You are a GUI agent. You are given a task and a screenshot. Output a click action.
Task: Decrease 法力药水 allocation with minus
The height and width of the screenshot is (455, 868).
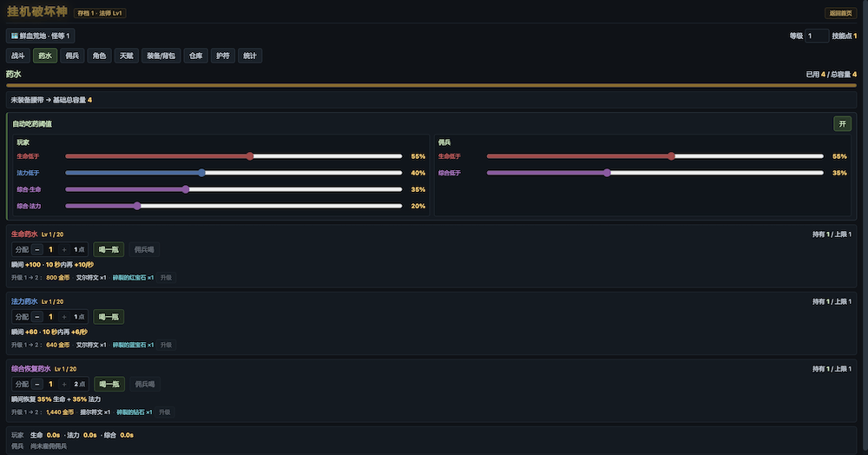[37, 317]
